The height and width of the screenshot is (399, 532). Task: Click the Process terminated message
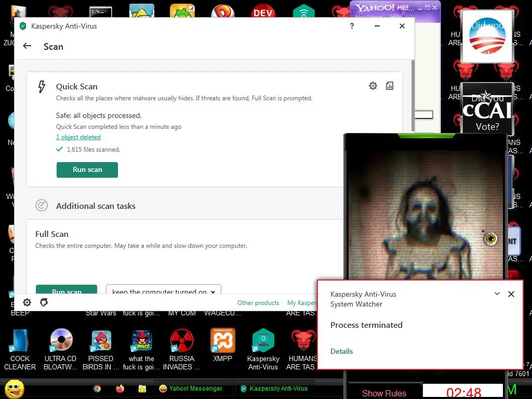366,325
